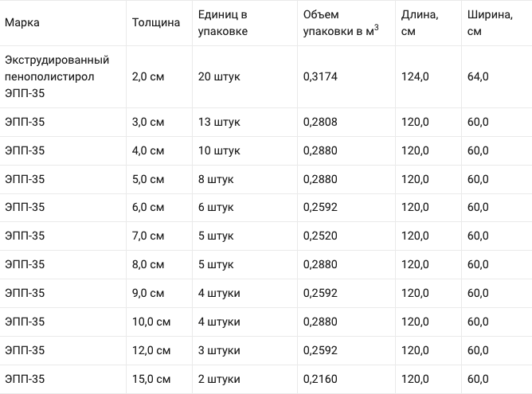Click the Марка column header
Screen dimensions: 532x394
click(22, 23)
